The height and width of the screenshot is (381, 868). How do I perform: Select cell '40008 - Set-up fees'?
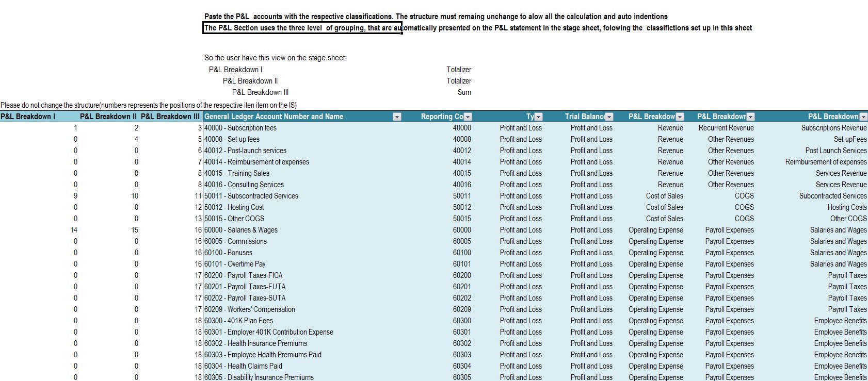[302, 139]
